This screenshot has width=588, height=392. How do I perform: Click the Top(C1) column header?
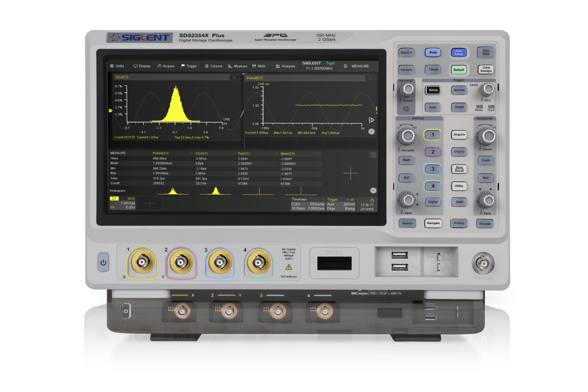tap(244, 154)
